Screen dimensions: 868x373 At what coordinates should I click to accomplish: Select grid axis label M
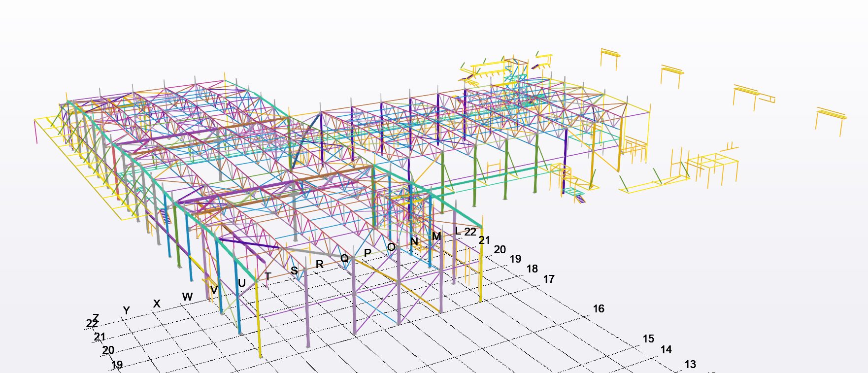click(436, 236)
